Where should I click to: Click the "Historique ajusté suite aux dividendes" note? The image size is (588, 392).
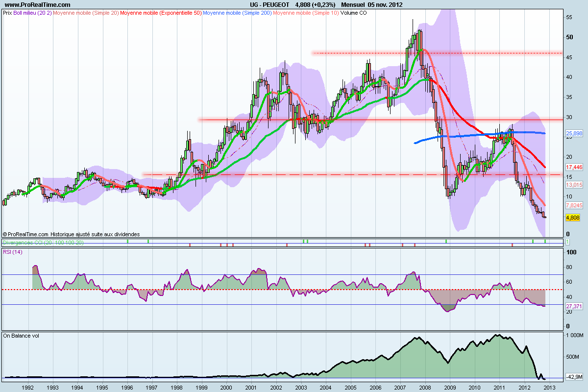click(x=95, y=234)
